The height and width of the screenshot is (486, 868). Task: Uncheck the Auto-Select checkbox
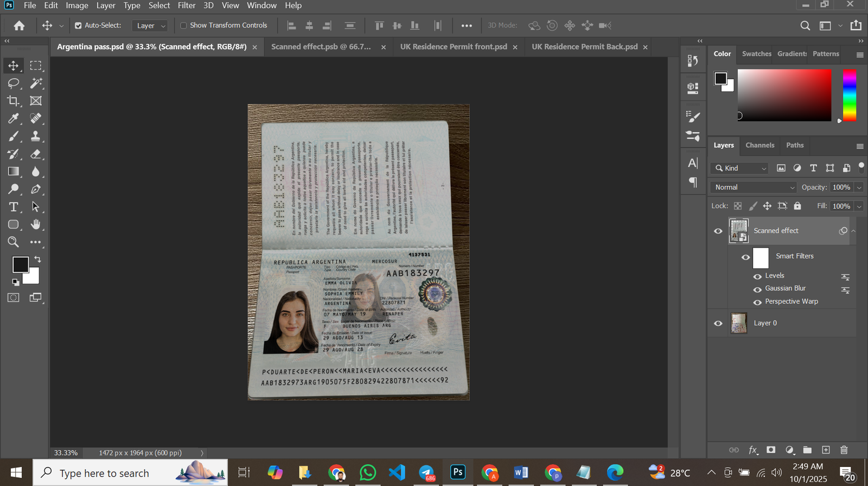(78, 26)
